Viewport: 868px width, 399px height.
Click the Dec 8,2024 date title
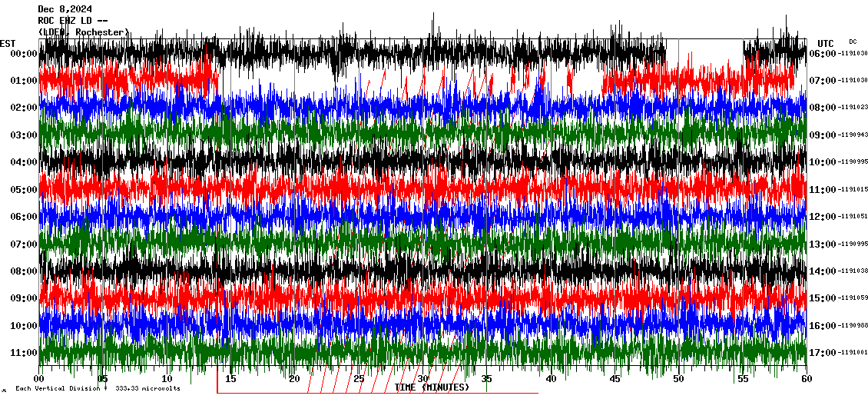[x=65, y=9]
